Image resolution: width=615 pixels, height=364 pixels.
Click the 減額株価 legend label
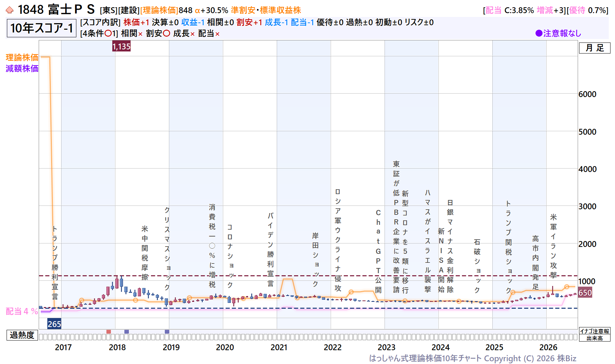click(22, 68)
